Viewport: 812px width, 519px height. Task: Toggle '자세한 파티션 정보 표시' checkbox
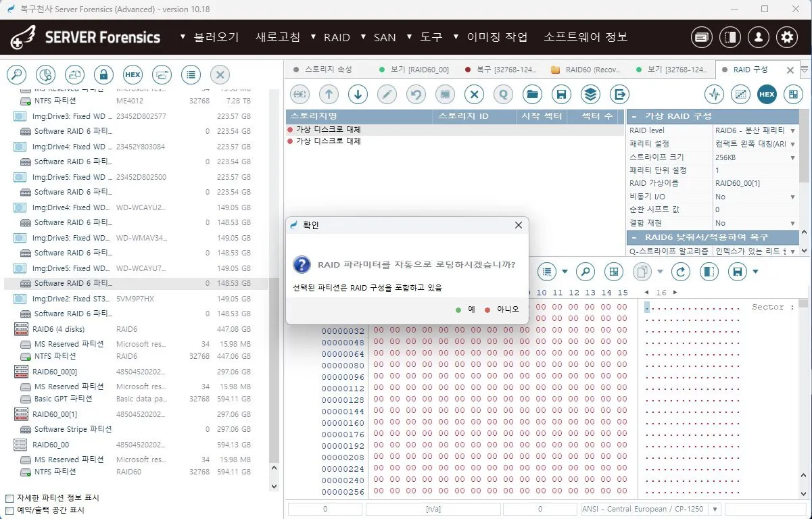pyautogui.click(x=9, y=498)
